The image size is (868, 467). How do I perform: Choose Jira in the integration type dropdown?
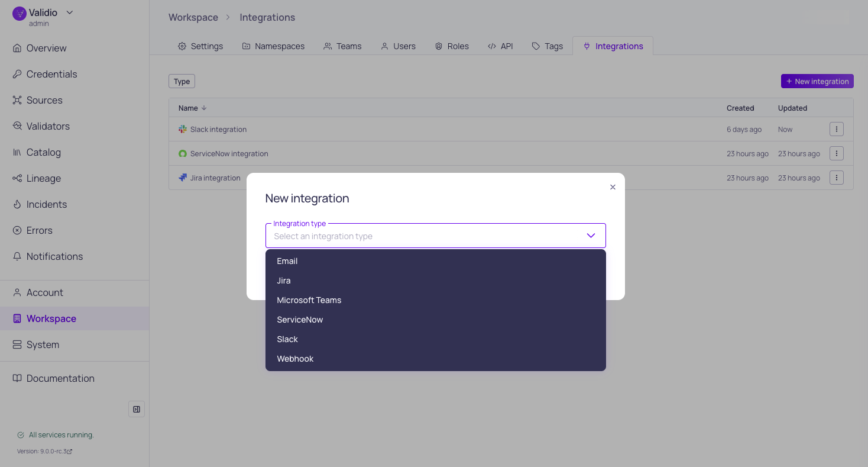[435, 281]
